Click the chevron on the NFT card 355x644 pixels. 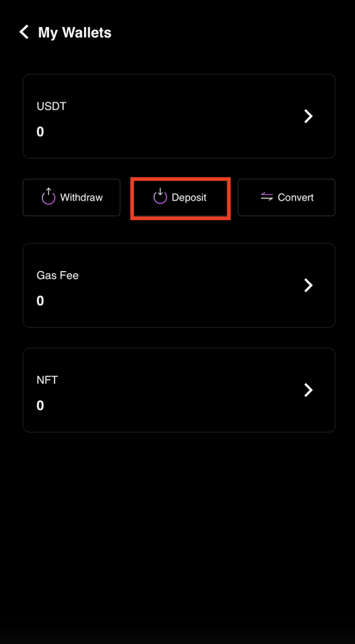tap(308, 390)
